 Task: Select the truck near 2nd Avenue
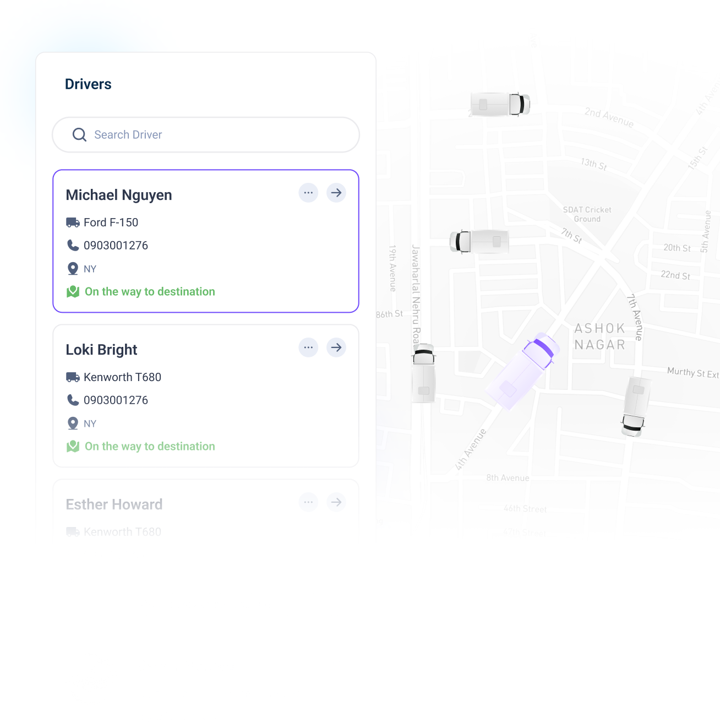[500, 105]
